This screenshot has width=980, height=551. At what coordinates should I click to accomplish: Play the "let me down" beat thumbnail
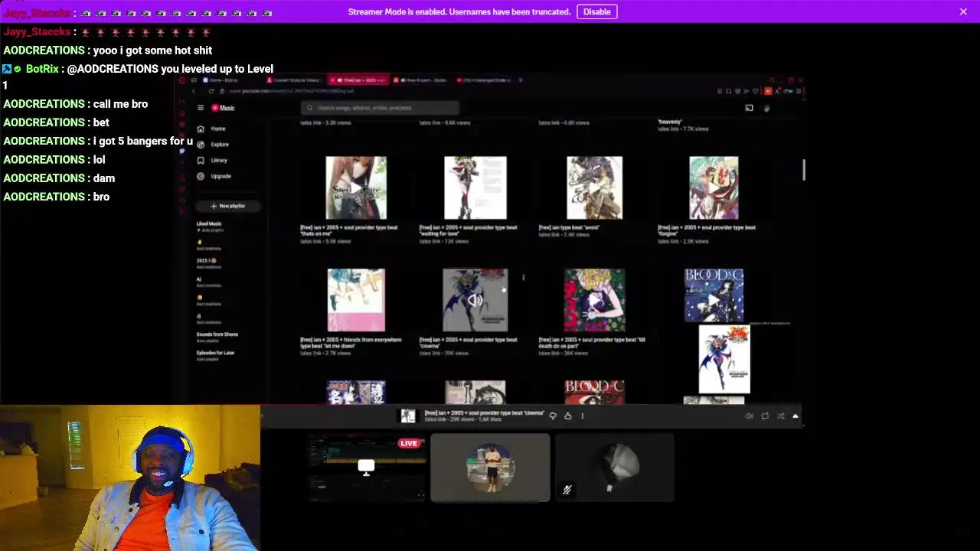(356, 300)
